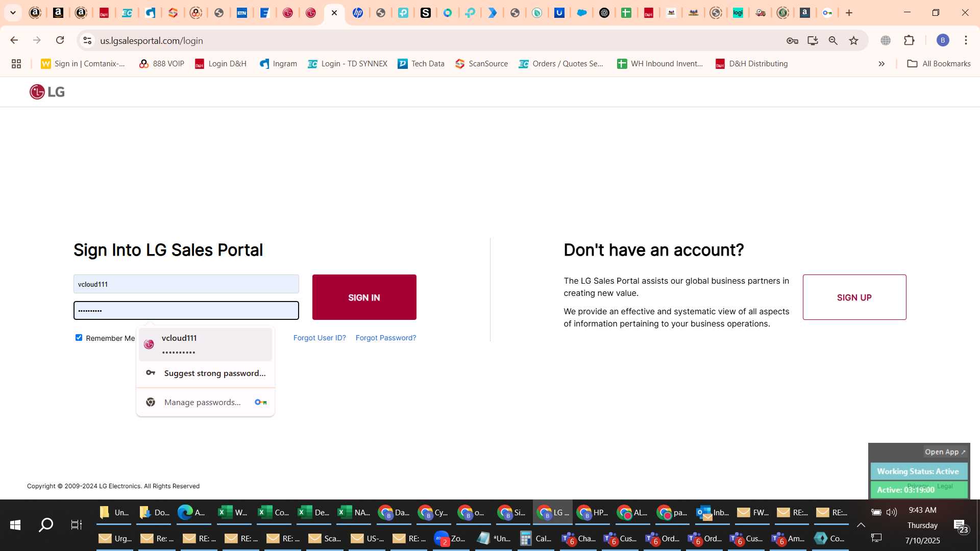Click the Open App button in status widget
Screen dimensions: 980x551
coord(945,452)
